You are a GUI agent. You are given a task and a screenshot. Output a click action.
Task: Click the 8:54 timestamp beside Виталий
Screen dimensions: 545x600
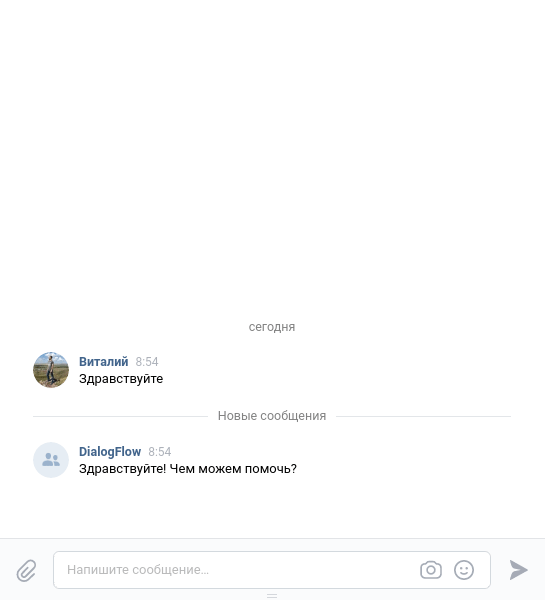[147, 362]
